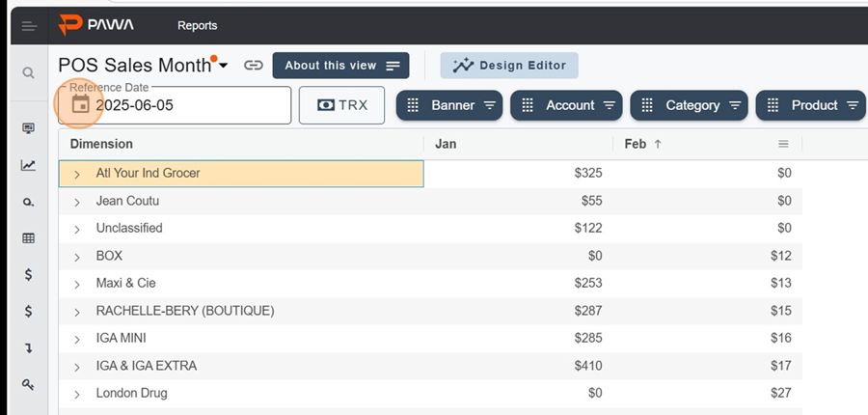868x415 pixels.
Task: Open the key icon in sidebar
Action: [x=28, y=384]
